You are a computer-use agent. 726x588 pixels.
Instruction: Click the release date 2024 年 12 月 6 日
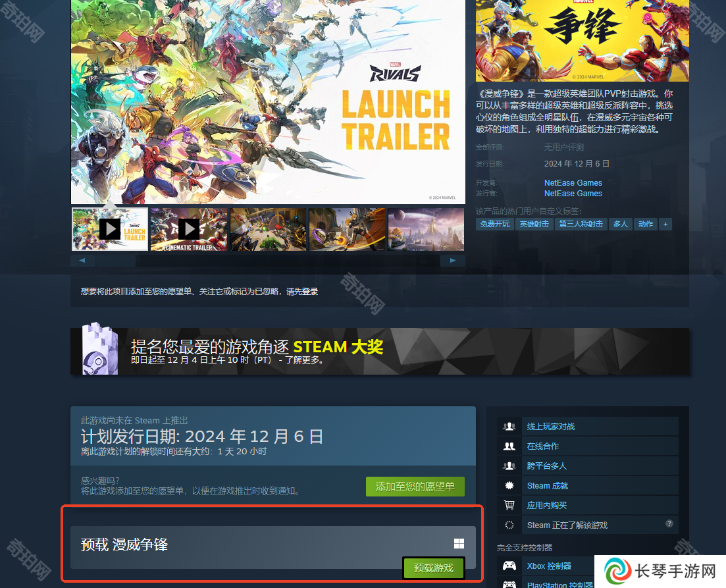577,164
